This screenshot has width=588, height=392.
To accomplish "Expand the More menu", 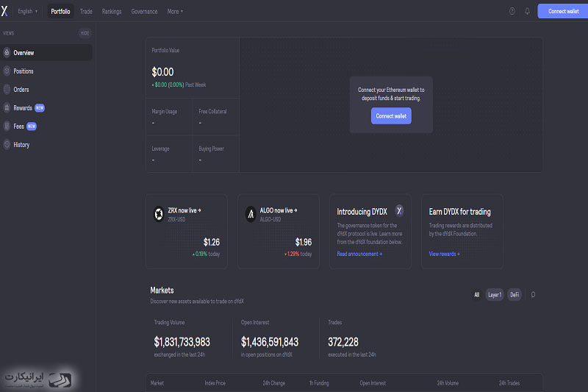I will [175, 11].
